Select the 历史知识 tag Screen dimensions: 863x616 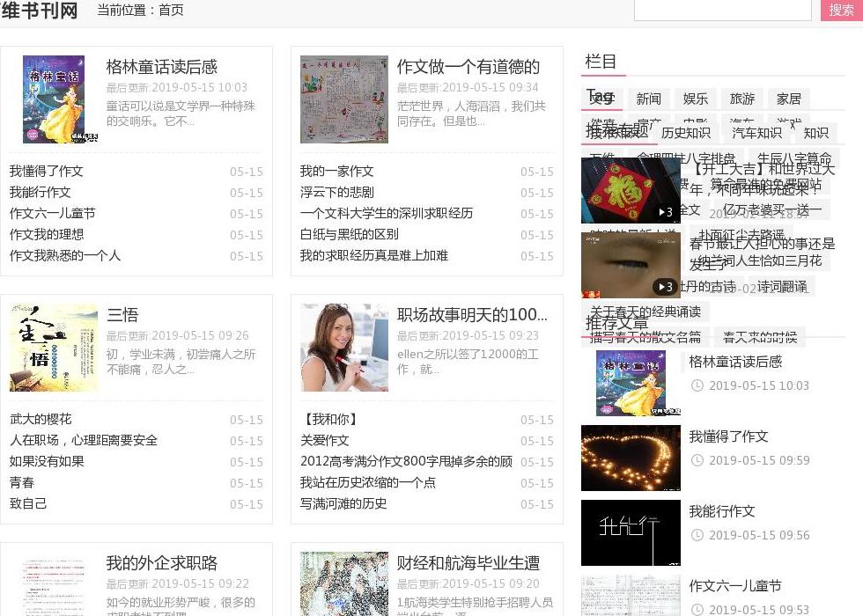[686, 133]
